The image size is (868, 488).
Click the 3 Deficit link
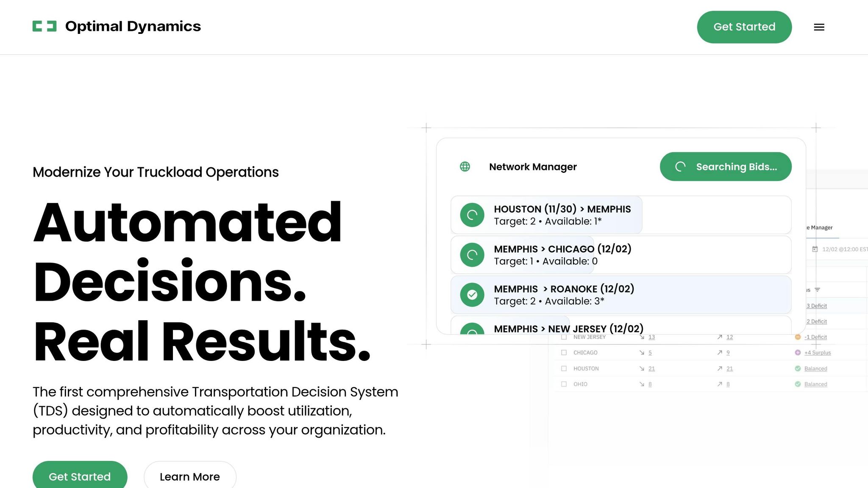tap(816, 305)
